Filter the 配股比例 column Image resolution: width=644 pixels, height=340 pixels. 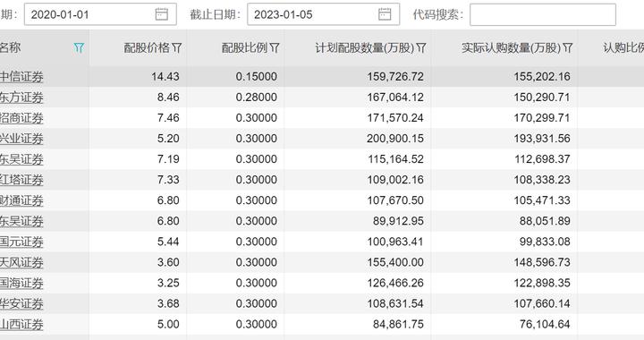coord(275,48)
